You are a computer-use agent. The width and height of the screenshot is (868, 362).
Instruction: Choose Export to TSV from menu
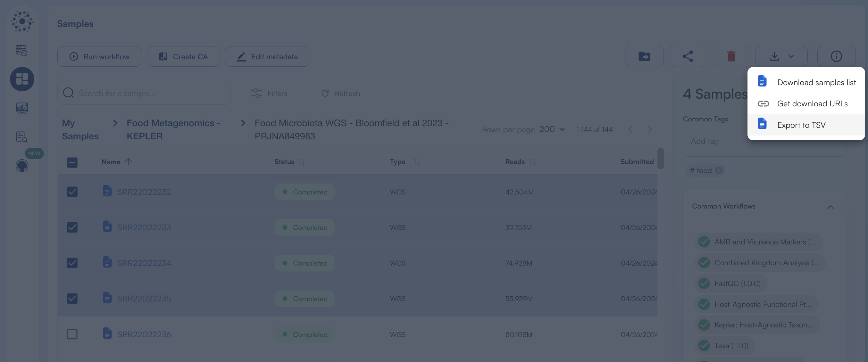coord(801,125)
